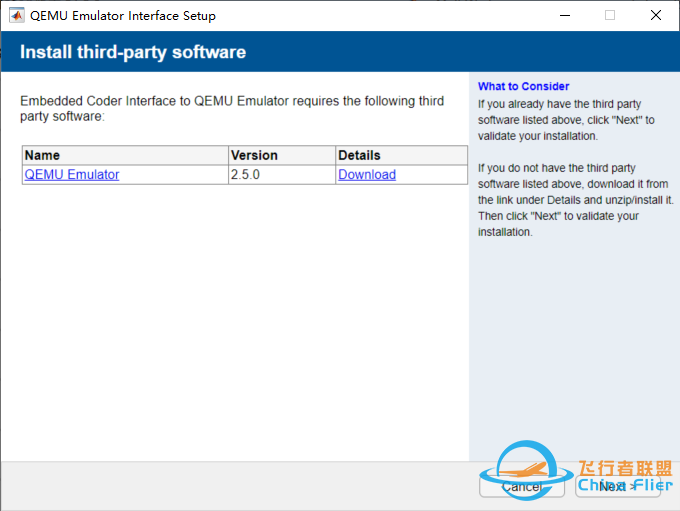Click the Download link in Details column
Viewport: 680px width, 511px height.
367,174
